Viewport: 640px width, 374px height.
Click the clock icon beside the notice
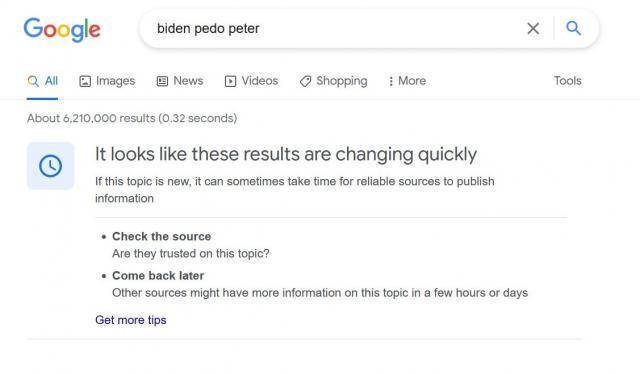pos(51,166)
